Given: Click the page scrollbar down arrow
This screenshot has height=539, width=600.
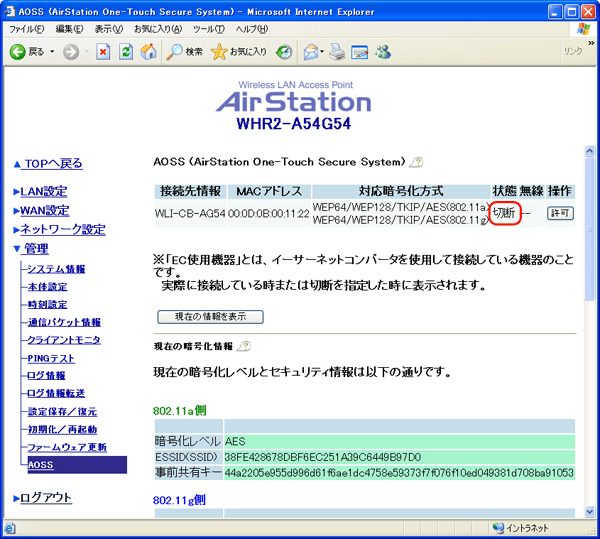Looking at the screenshot, I should pos(590,511).
